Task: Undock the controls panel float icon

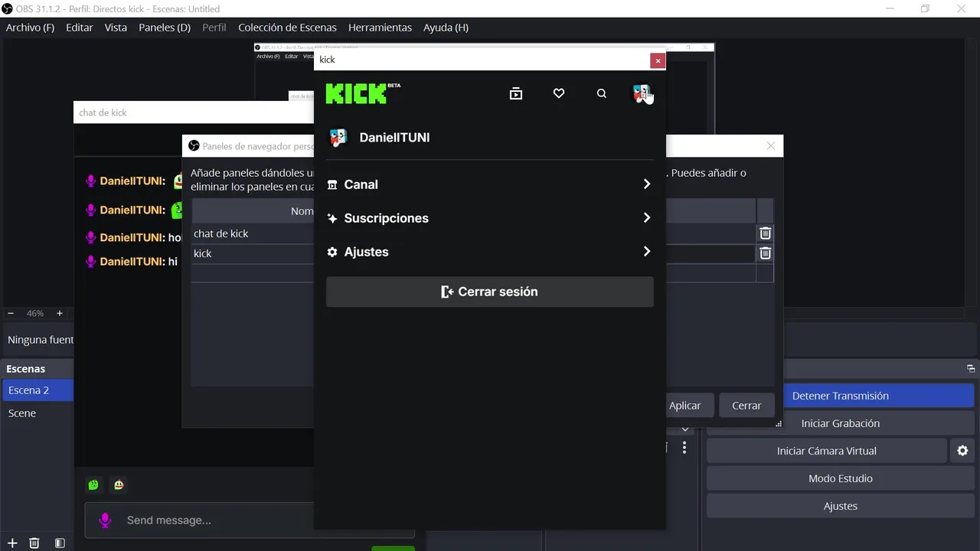Action: coord(971,369)
